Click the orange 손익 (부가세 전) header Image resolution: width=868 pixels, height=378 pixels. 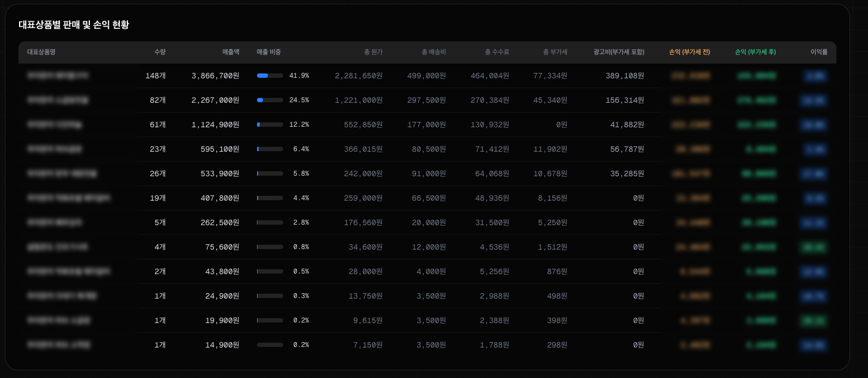coord(689,52)
